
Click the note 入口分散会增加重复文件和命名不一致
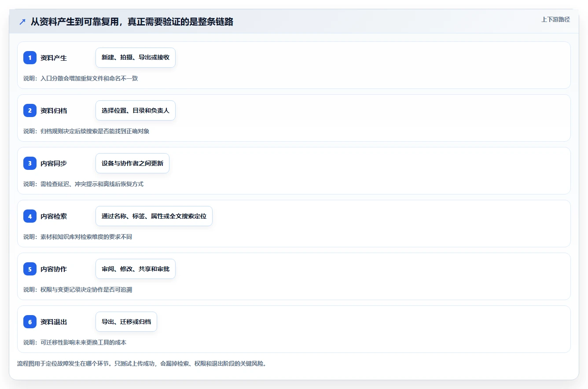(89, 78)
